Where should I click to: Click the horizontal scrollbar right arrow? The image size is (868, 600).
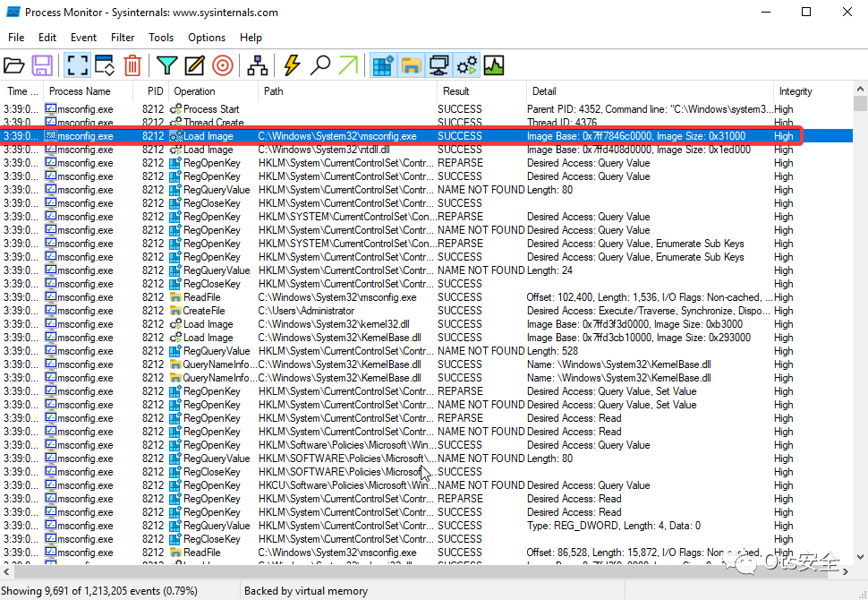[x=846, y=571]
